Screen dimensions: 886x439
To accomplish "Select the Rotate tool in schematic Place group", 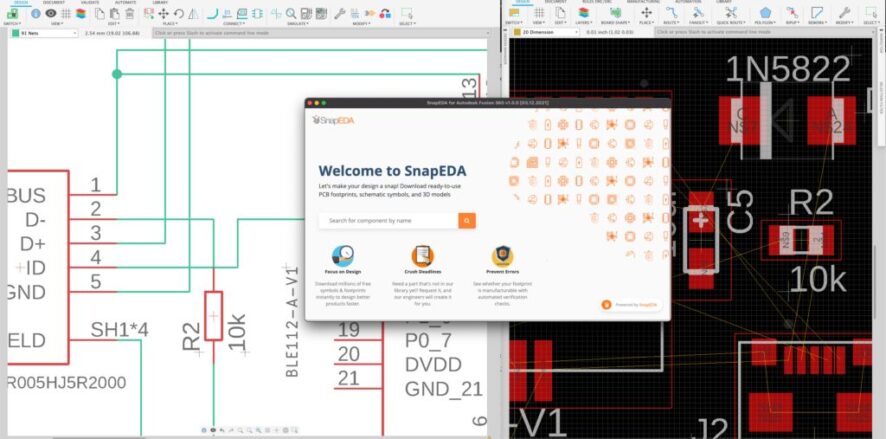I will click(x=179, y=13).
